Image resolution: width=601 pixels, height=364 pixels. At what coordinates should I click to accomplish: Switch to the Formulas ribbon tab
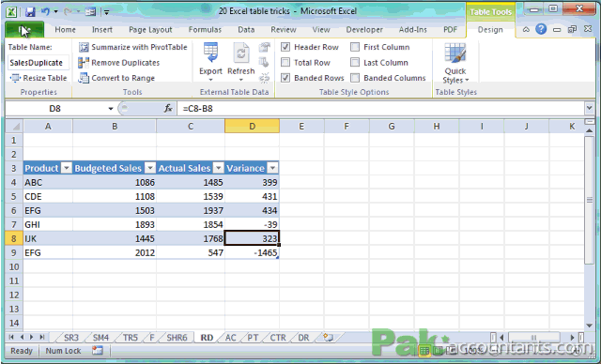(205, 29)
